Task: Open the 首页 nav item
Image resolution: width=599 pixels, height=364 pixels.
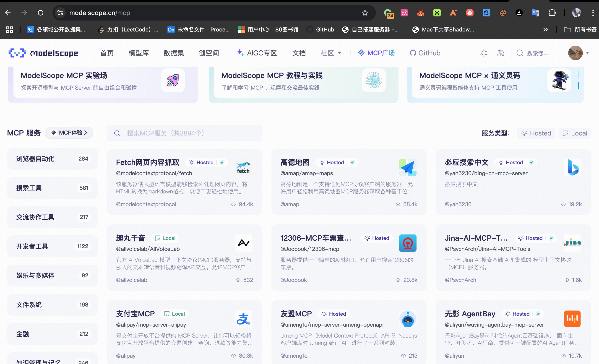Action: pyautogui.click(x=107, y=53)
